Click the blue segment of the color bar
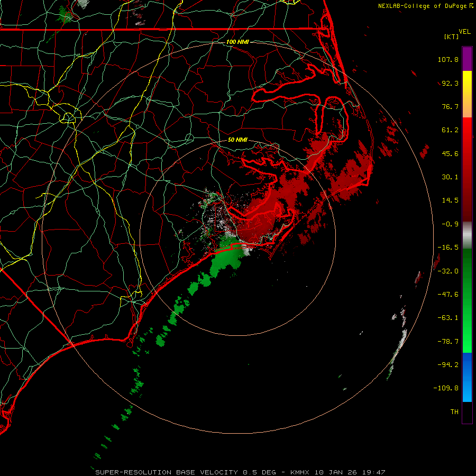This screenshot has height=476, width=476. point(467,377)
